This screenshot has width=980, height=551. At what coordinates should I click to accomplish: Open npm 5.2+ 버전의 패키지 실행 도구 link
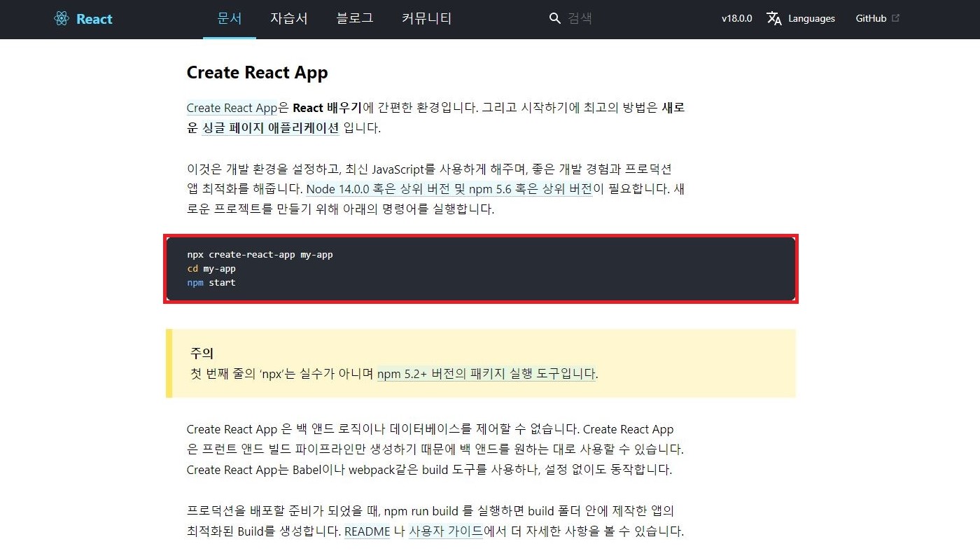[486, 374]
